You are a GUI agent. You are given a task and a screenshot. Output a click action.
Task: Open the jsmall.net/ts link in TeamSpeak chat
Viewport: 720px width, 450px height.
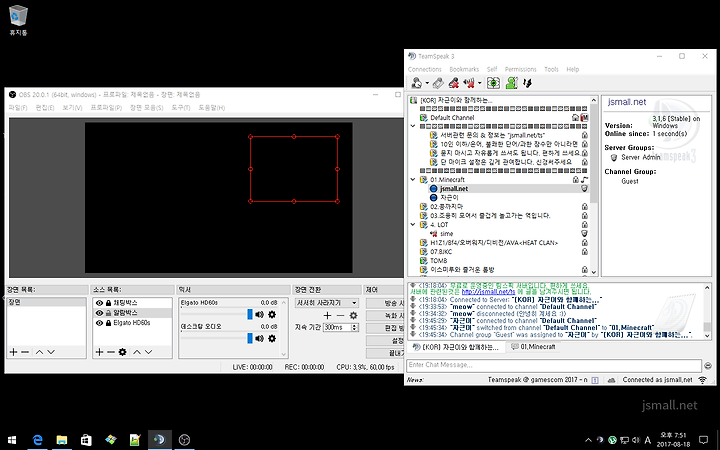(488, 292)
